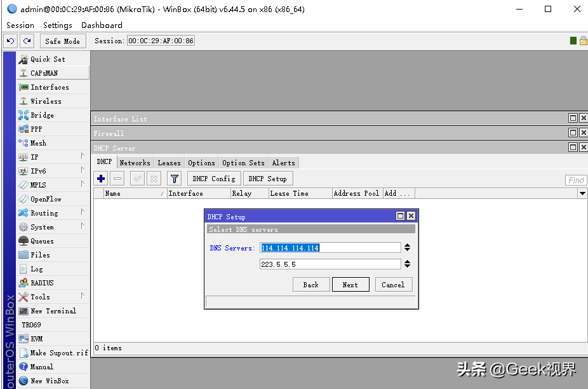This screenshot has width=588, height=389.
Task: Toggle the Safe Mode button
Action: coord(63,41)
